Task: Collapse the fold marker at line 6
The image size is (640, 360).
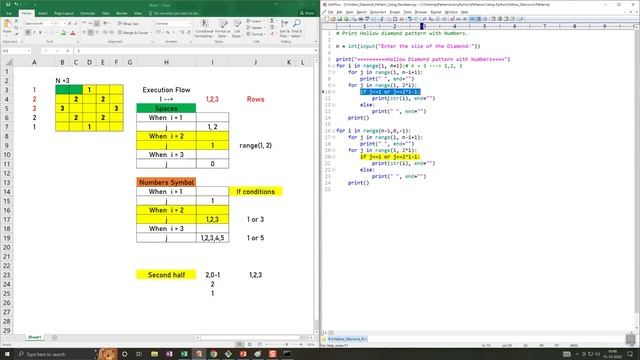Action: pyautogui.click(x=333, y=66)
